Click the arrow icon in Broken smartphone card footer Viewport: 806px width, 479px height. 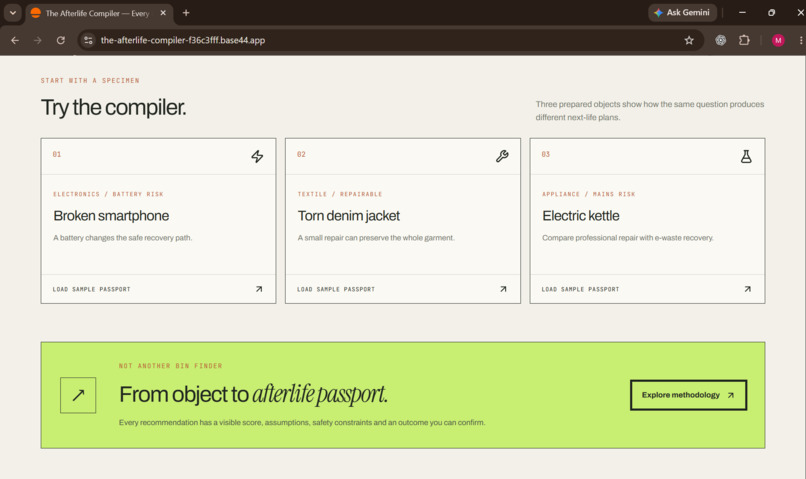point(259,289)
